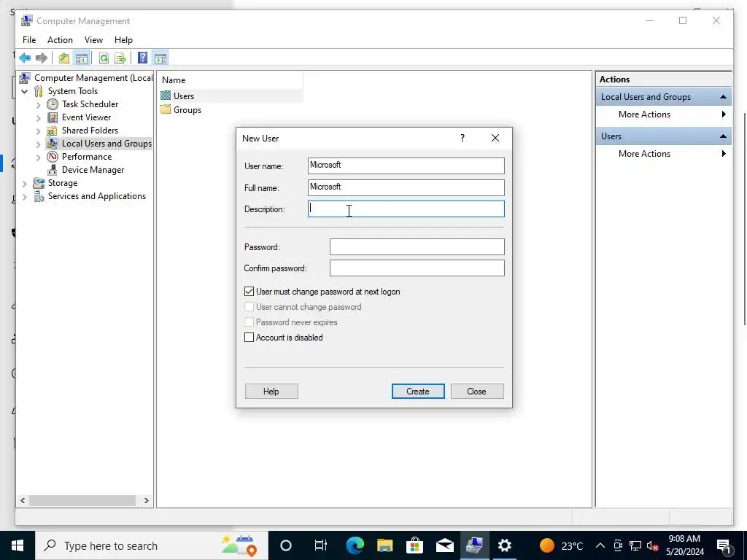Image resolution: width=747 pixels, height=560 pixels.
Task: Toggle Show/Hide Console Tree toolbar icon
Action: (x=82, y=58)
